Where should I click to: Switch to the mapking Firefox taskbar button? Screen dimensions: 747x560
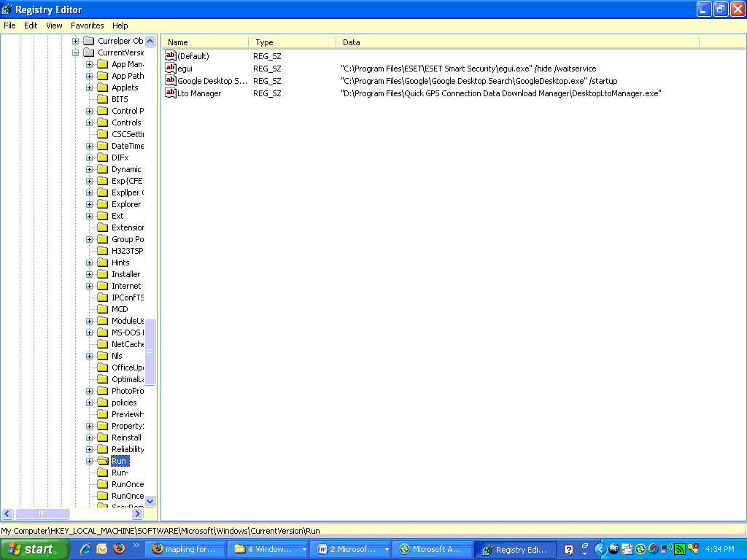click(185, 550)
